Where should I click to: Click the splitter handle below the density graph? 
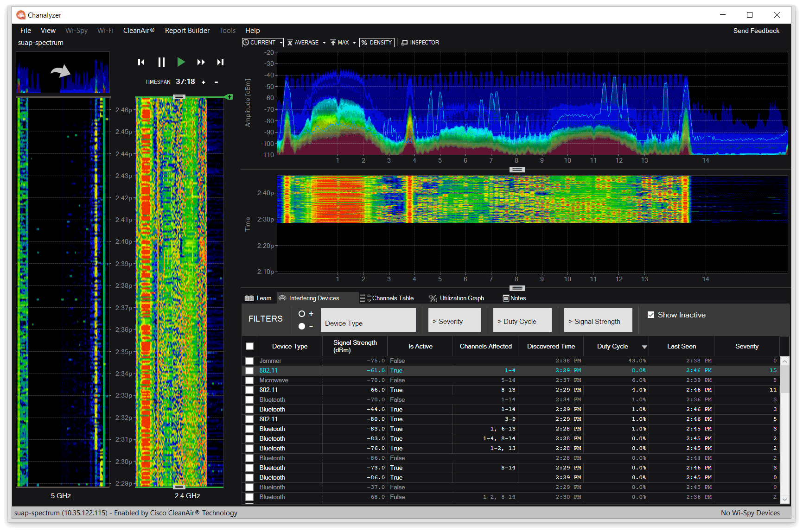(x=517, y=170)
